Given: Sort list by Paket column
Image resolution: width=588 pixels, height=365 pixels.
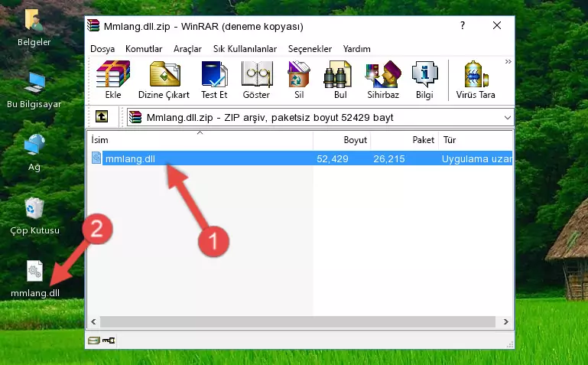Looking at the screenshot, I should point(404,140).
